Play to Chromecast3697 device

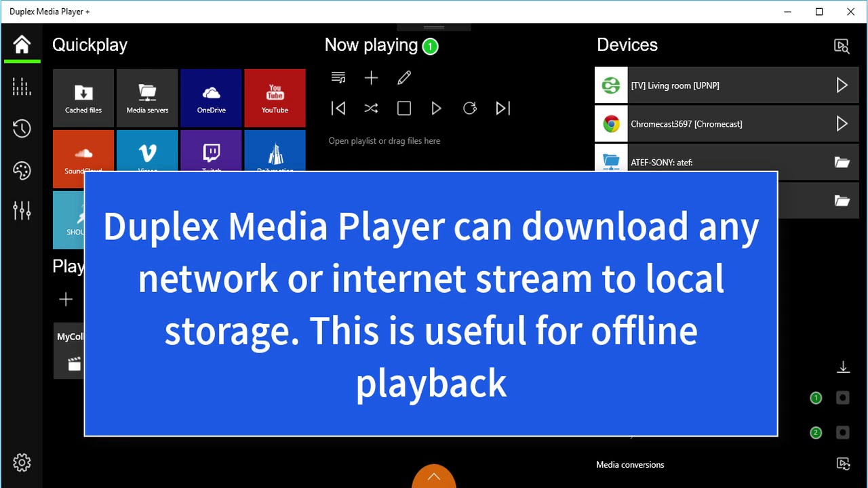(842, 123)
